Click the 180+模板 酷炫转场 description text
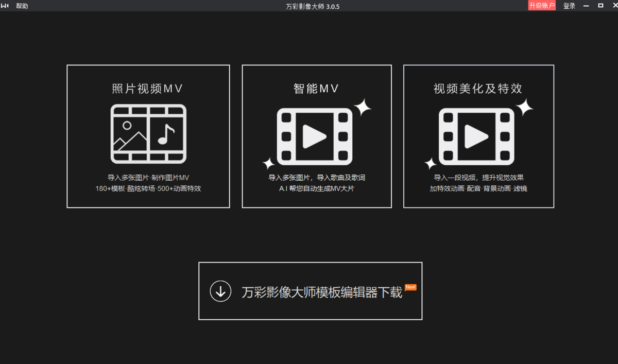The height and width of the screenshot is (364, 618). (148, 188)
